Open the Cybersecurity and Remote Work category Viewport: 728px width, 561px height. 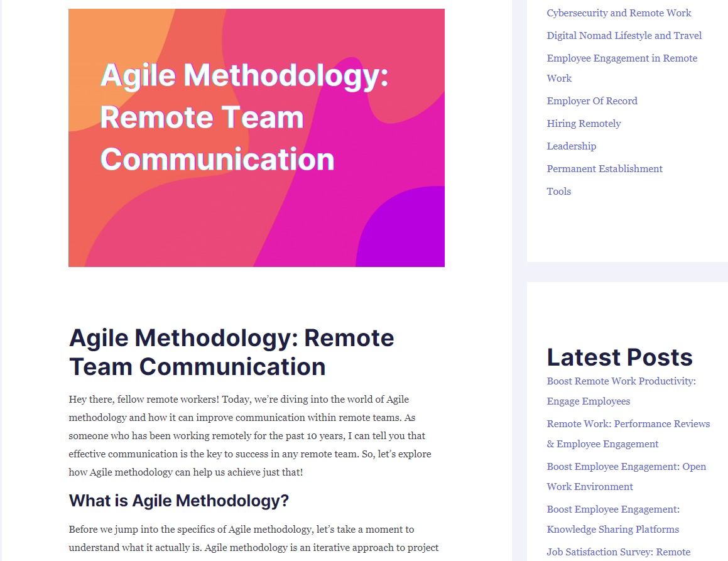(619, 13)
